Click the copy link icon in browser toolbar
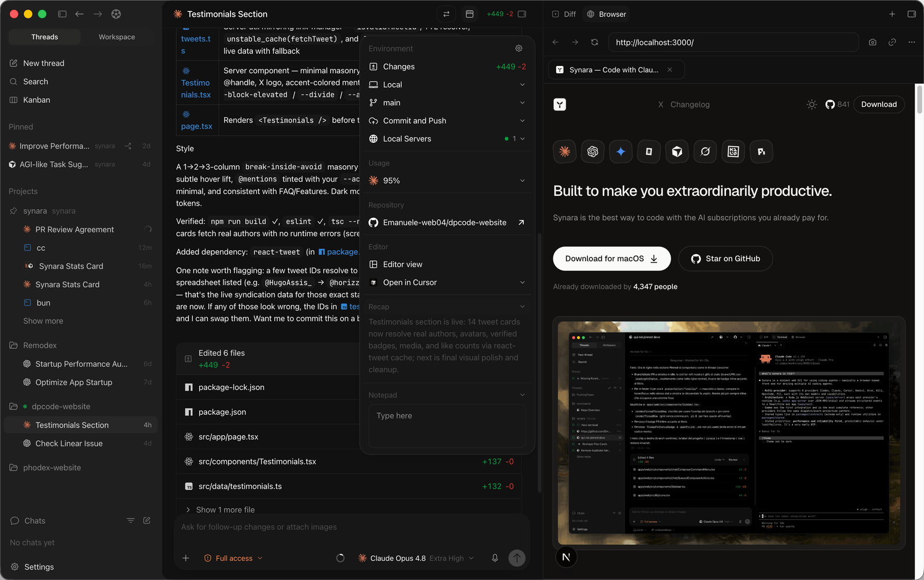 tap(892, 42)
